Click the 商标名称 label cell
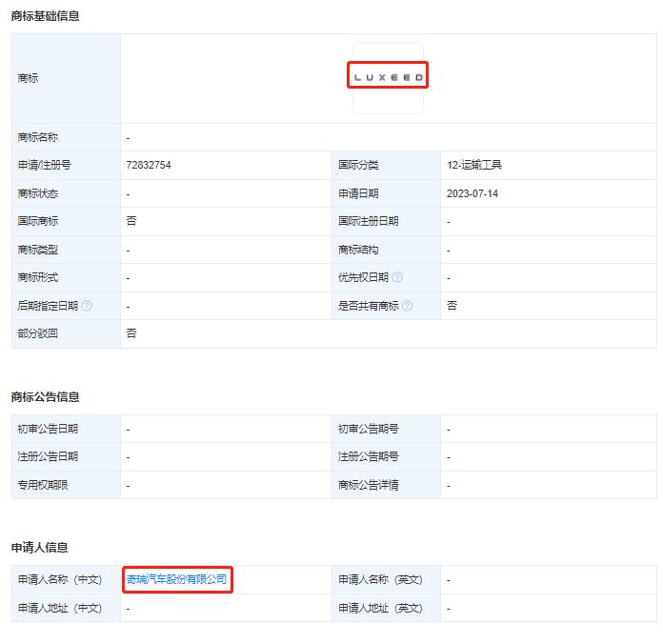Screen dimensions: 663x644 (x=66, y=137)
